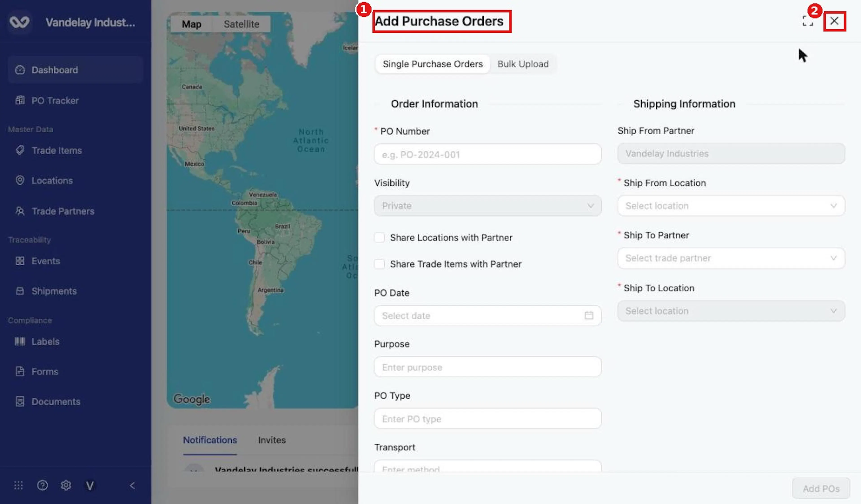This screenshot has height=504, width=861.
Task: Select the Single Purchase Orders tab
Action: coord(433,64)
